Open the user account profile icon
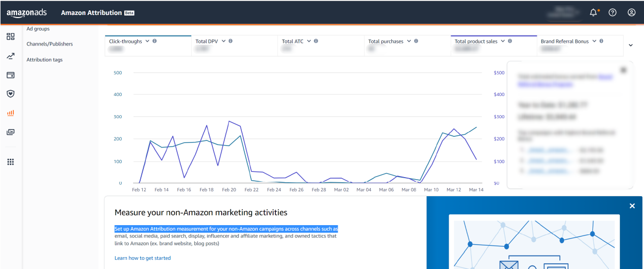Screen dimensions: 644x269 [x=632, y=12]
